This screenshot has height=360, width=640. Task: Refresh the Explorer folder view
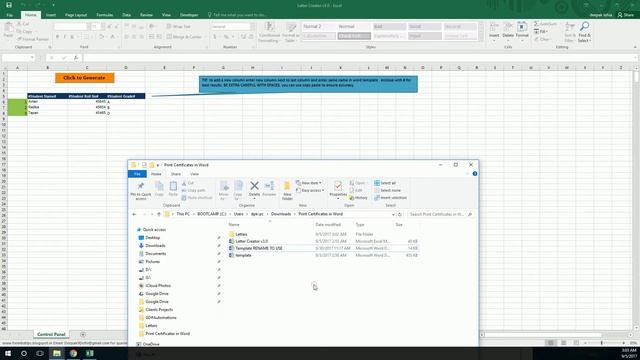(x=400, y=214)
